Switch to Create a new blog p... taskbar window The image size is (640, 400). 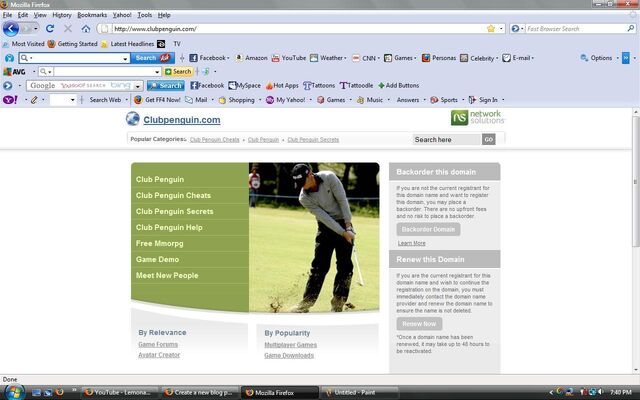point(199,392)
